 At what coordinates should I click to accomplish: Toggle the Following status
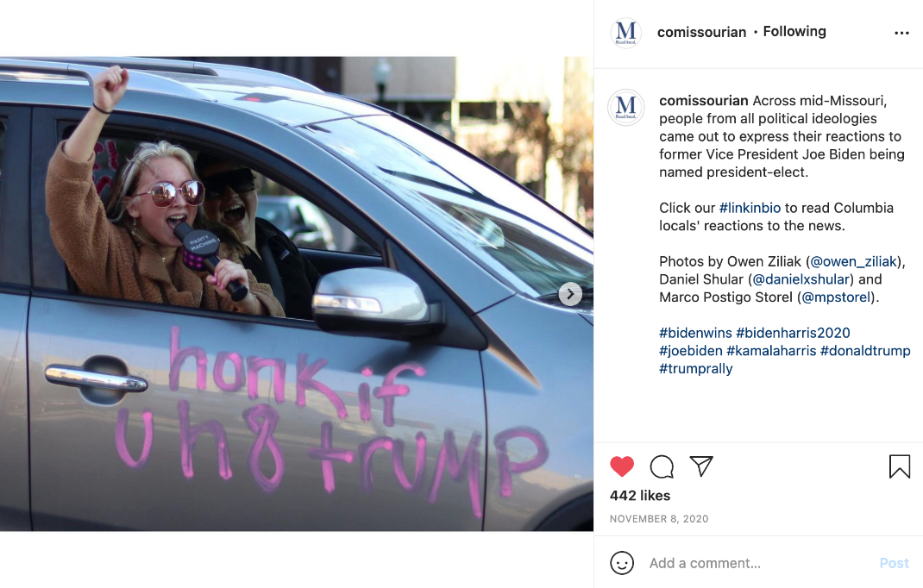pos(794,31)
